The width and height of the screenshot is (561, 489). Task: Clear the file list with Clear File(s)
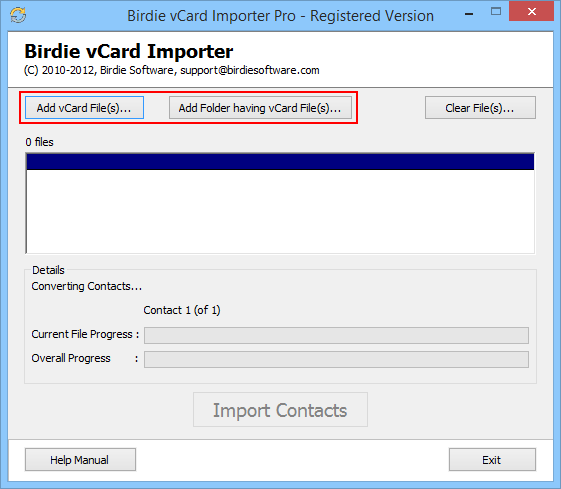(480, 108)
